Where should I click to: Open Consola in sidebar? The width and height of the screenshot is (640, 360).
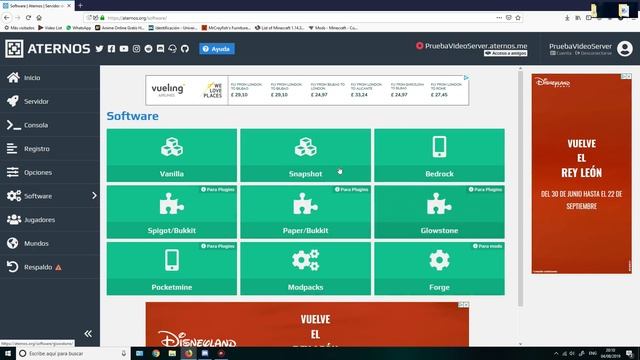point(50,125)
